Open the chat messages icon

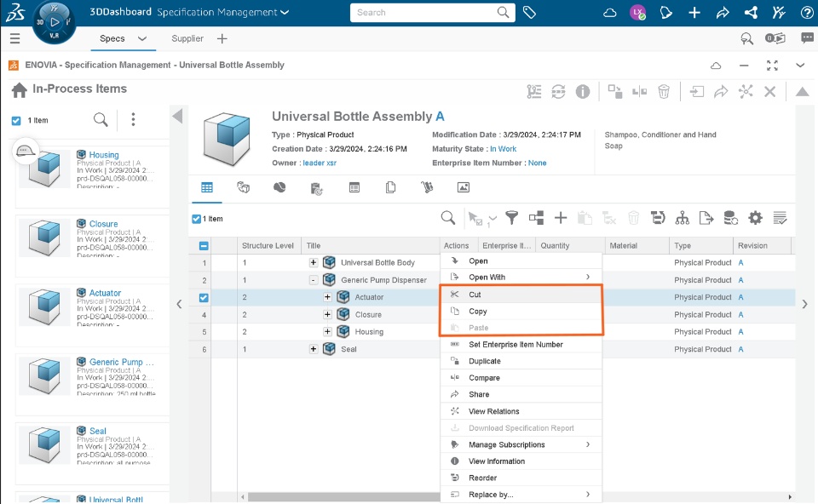coord(807,38)
